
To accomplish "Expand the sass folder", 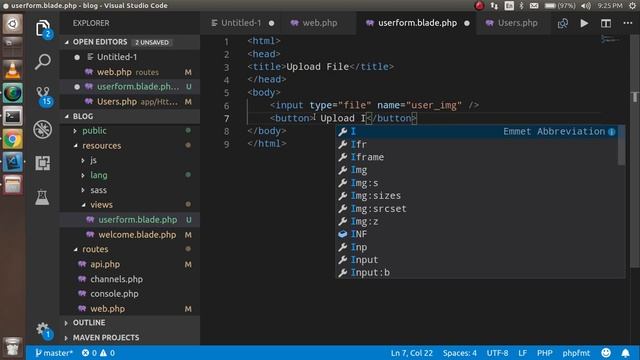I will pos(98,190).
